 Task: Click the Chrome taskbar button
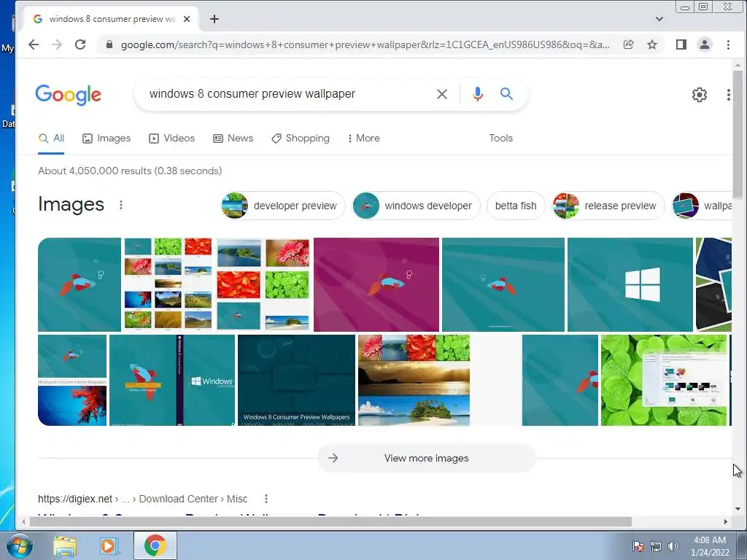pyautogui.click(x=155, y=545)
